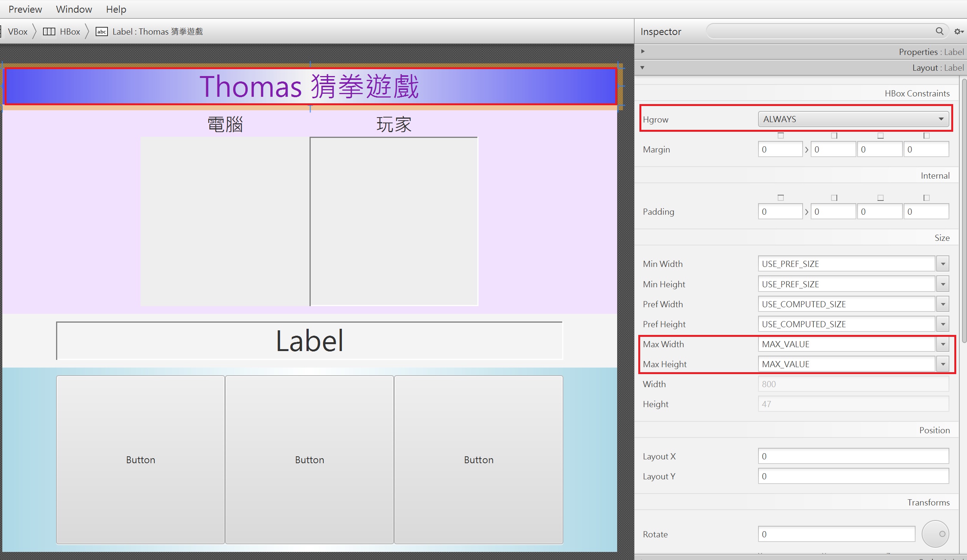Click the Pref Height USE_COMPUTED_SIZE field

(x=846, y=324)
